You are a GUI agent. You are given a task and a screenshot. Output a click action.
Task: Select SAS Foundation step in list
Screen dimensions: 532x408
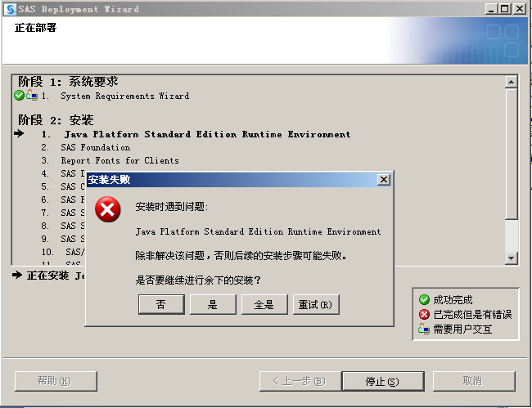coord(95,147)
